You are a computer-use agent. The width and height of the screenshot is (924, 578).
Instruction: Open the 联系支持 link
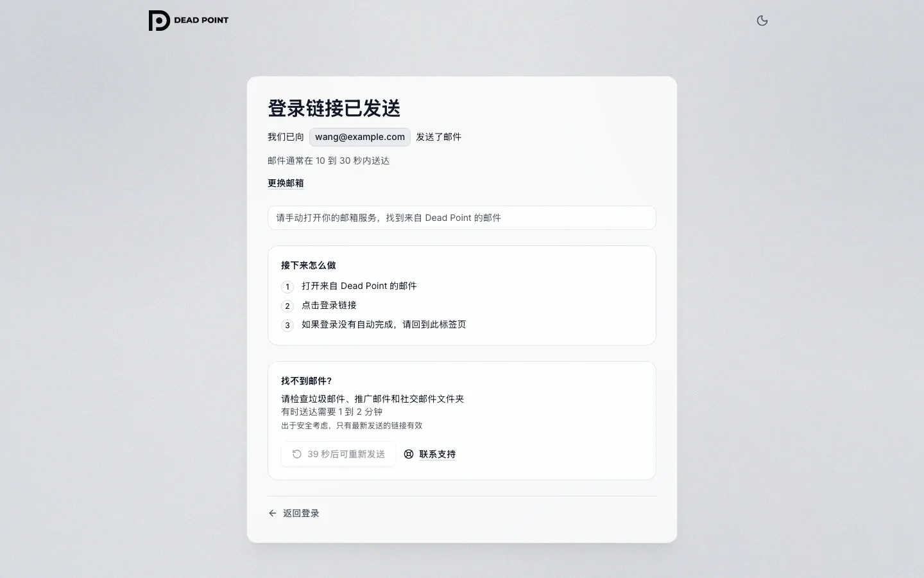pyautogui.click(x=437, y=454)
